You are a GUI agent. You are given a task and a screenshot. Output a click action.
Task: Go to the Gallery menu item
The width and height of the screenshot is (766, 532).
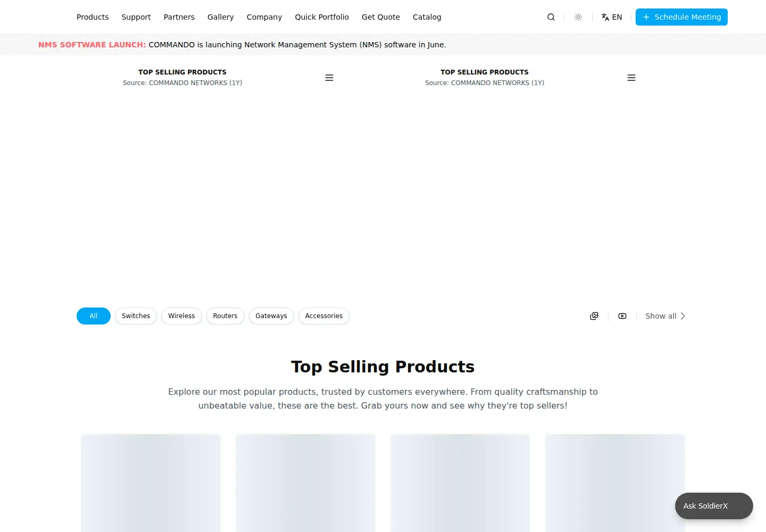(x=221, y=17)
